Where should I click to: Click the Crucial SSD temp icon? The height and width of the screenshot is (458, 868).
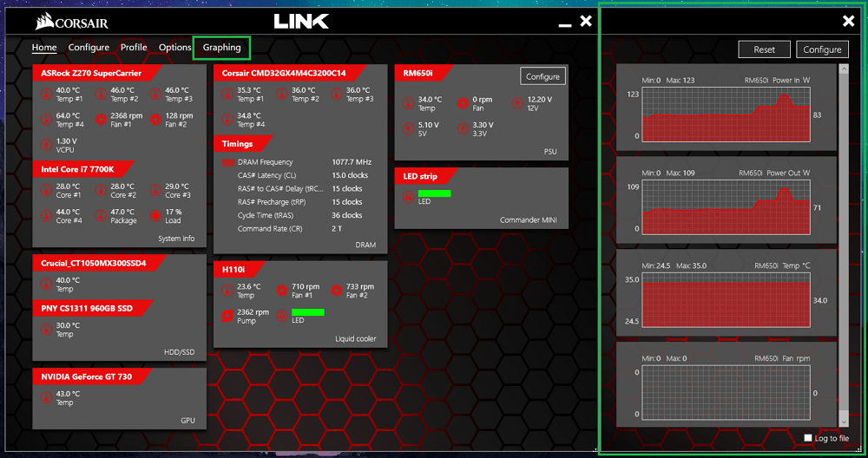click(x=47, y=285)
